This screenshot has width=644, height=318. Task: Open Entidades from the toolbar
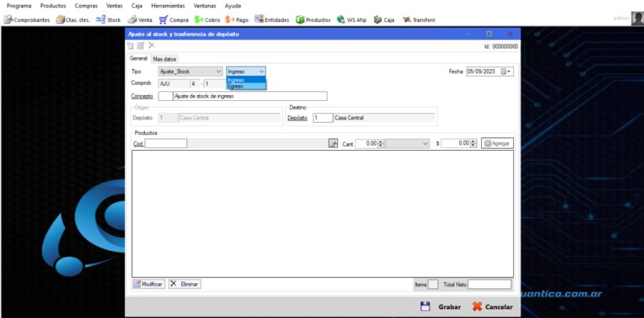click(272, 20)
